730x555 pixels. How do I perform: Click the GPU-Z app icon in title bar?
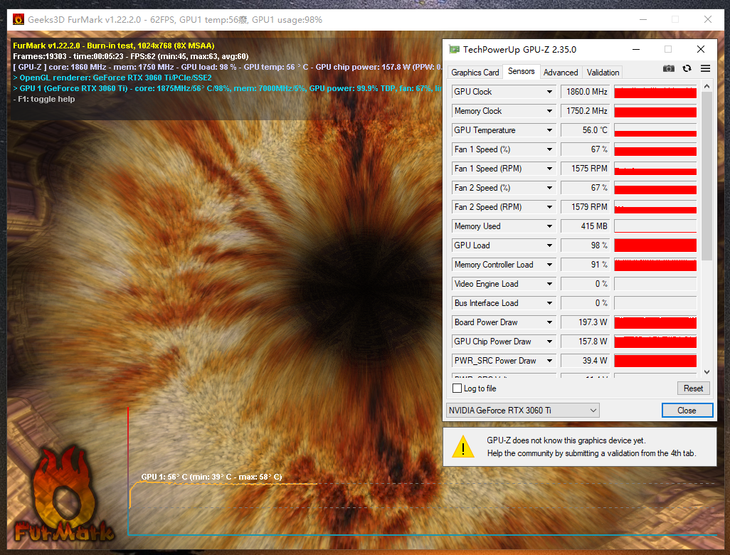[x=455, y=49]
